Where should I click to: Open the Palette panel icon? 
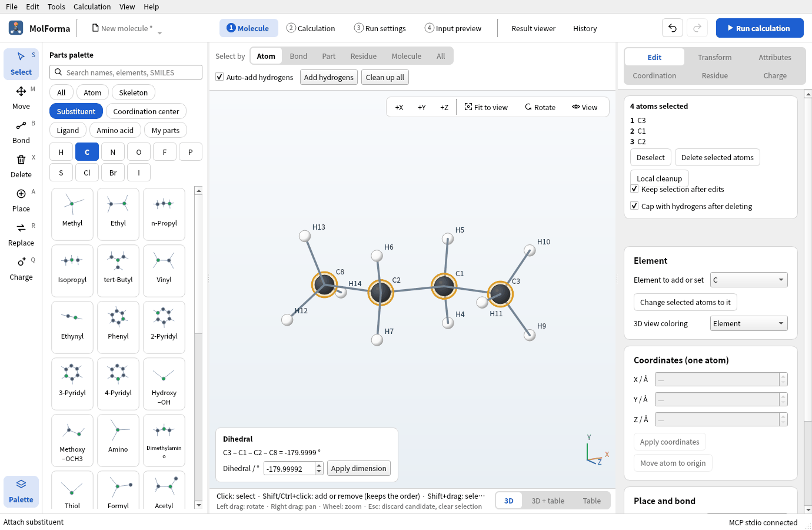[21, 491]
